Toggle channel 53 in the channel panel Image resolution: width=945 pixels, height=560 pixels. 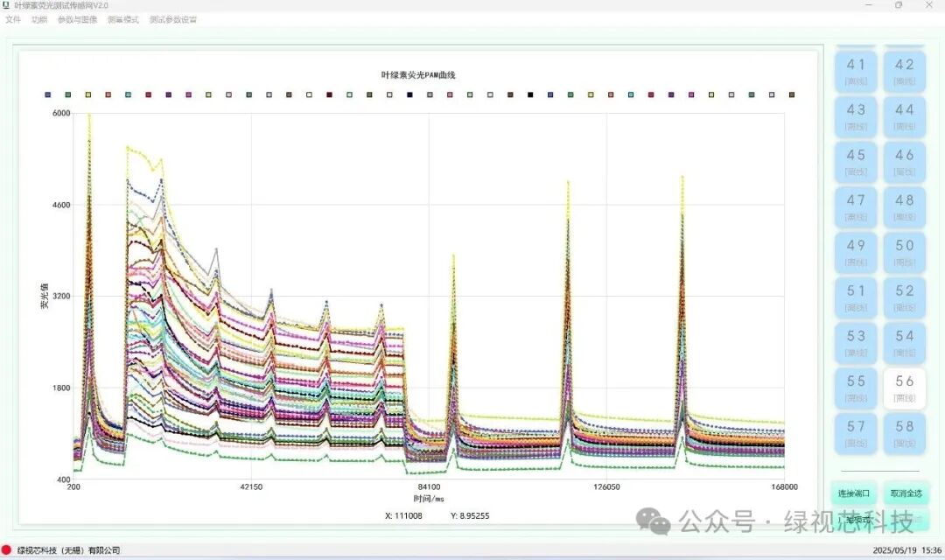click(x=855, y=342)
